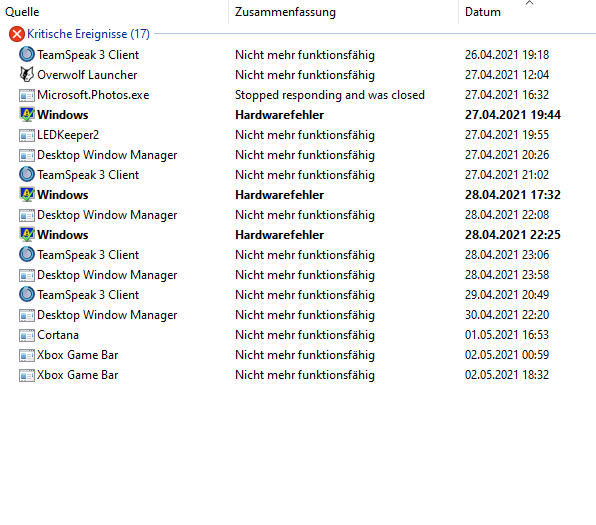This screenshot has height=525, width=596.
Task: Click Hardwarefehler summary dated 28.04.2021 22:25
Action: 279,235
